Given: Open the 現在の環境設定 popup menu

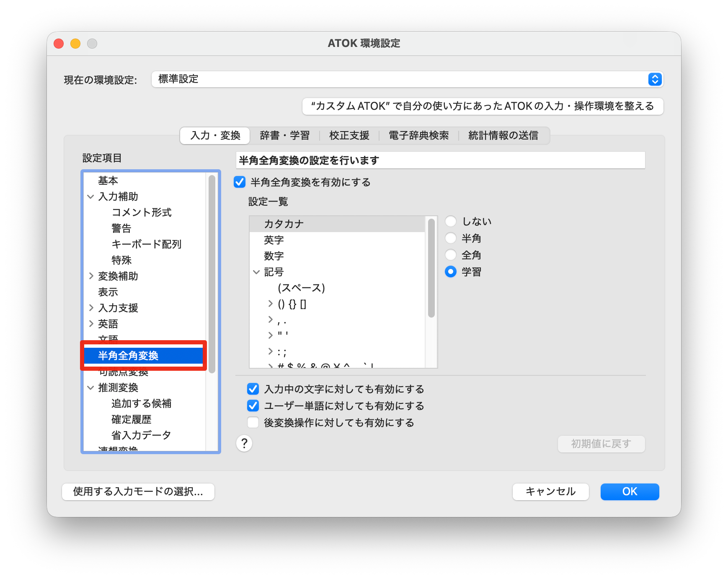Looking at the screenshot, I should click(x=406, y=79).
